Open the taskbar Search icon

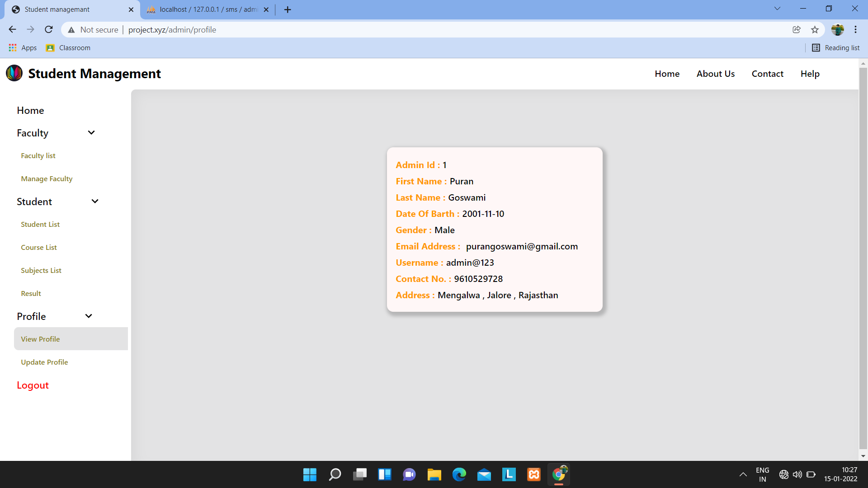tap(335, 474)
